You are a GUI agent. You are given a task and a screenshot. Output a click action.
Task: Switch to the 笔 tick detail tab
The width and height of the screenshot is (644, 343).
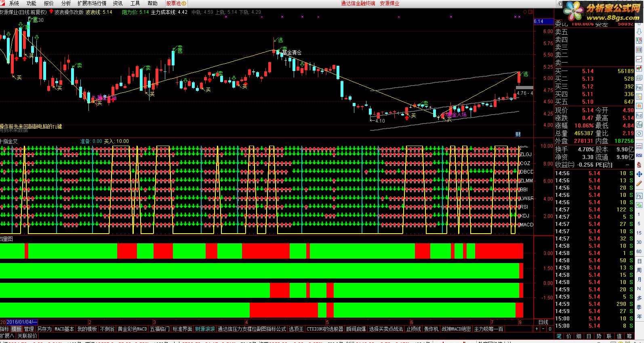559,336
